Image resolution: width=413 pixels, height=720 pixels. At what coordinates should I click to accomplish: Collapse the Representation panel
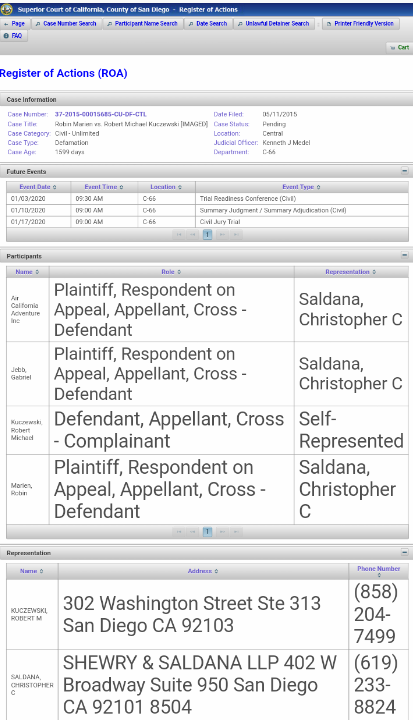[x=404, y=552]
